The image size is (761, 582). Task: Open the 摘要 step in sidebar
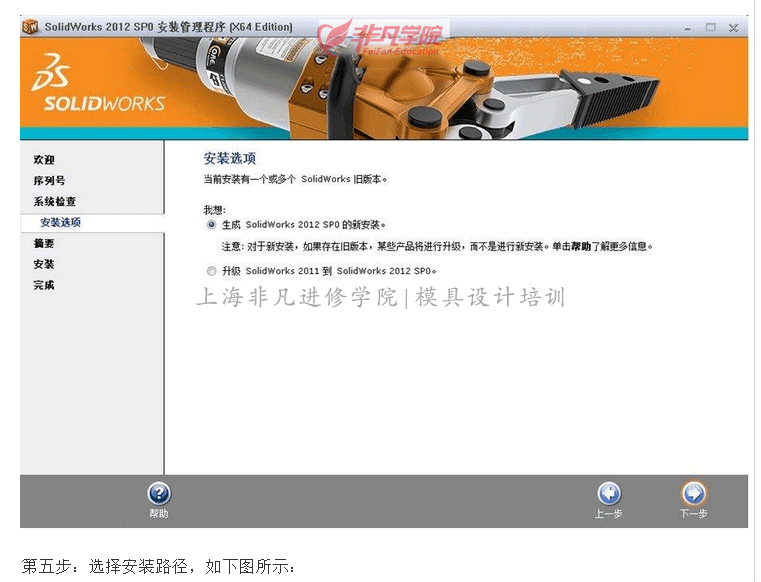pos(44,243)
